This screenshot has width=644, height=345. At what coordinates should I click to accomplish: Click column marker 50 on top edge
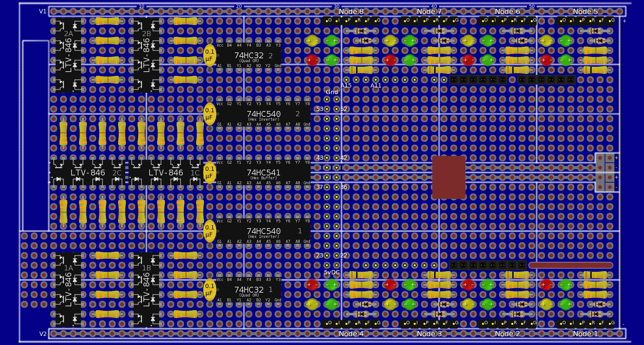tap(532, 6)
